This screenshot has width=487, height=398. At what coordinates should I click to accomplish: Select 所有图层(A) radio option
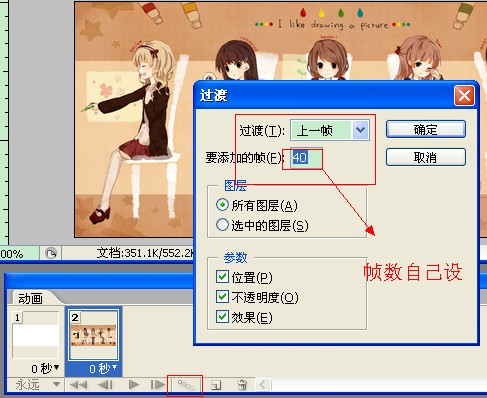click(x=222, y=205)
